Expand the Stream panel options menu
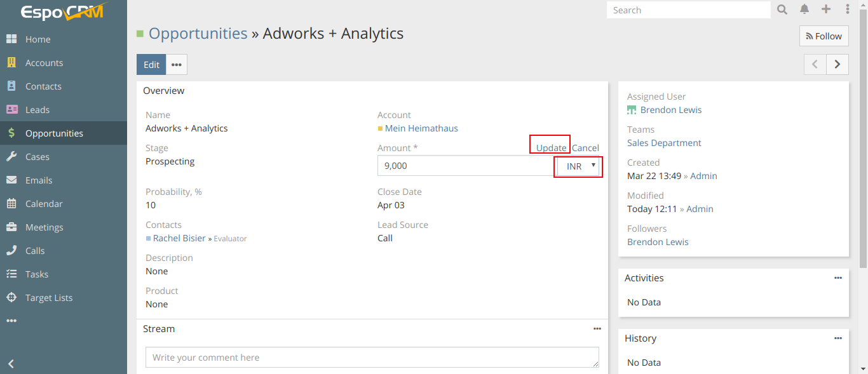 point(597,329)
